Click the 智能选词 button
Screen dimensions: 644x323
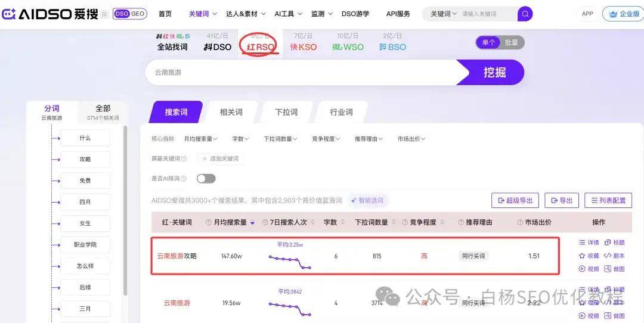pos(367,201)
